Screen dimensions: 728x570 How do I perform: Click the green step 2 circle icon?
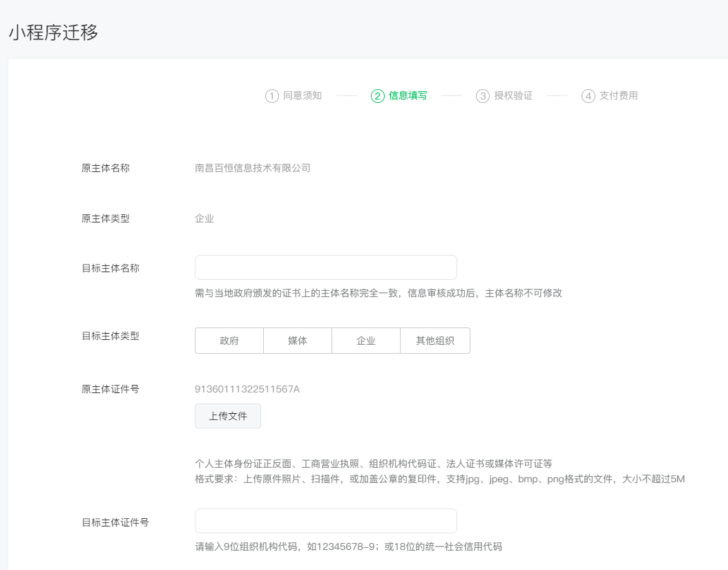(x=377, y=95)
